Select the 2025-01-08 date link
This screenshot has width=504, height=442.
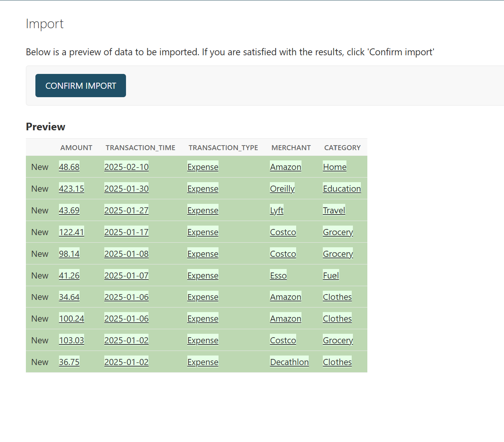(x=126, y=254)
